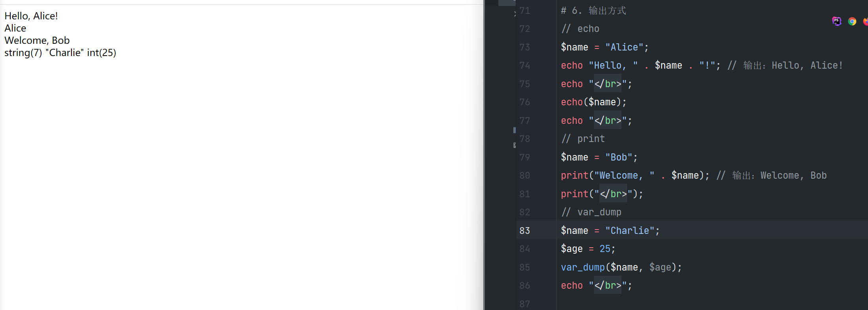Click the "# 6. 输出方式" comment line
868x310 pixels.
593,11
